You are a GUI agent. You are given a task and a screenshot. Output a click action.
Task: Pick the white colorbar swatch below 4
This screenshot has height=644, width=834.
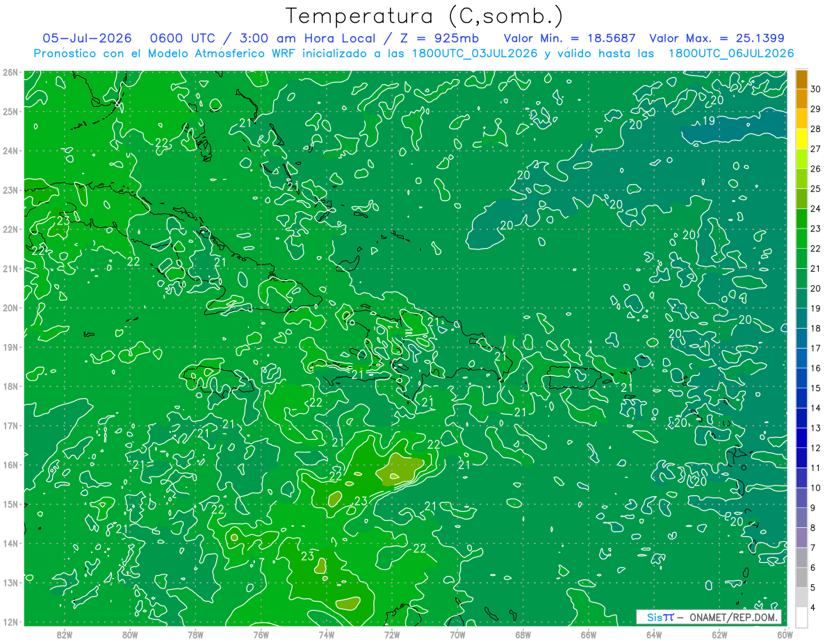point(801,617)
